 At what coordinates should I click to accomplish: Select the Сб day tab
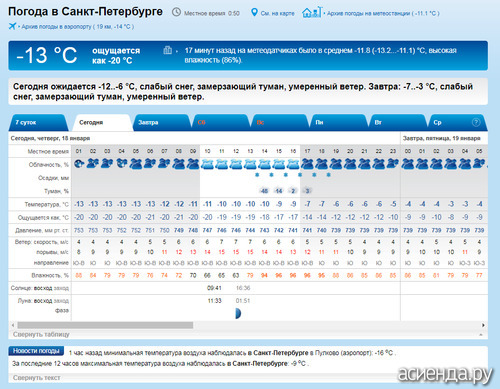pos(221,122)
